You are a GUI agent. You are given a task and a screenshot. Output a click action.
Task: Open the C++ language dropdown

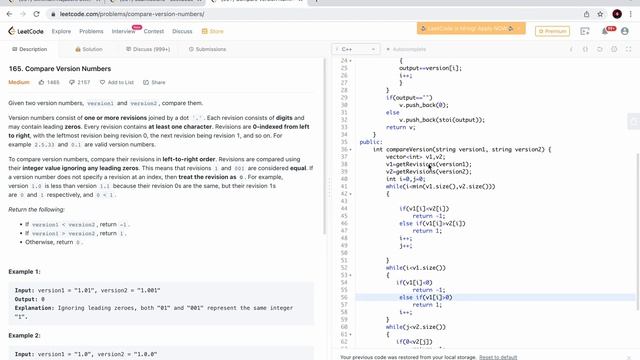click(356, 49)
